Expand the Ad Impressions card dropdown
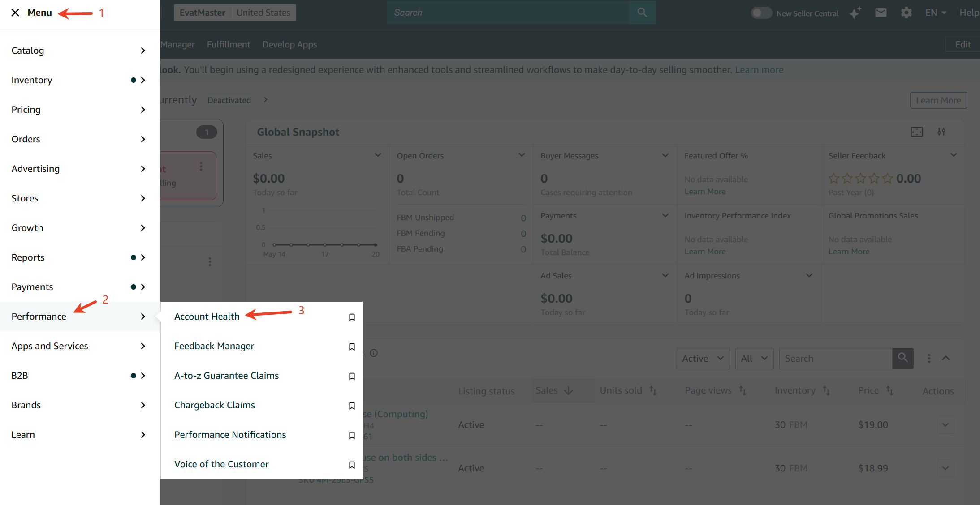The height and width of the screenshot is (505, 980). pyautogui.click(x=809, y=275)
